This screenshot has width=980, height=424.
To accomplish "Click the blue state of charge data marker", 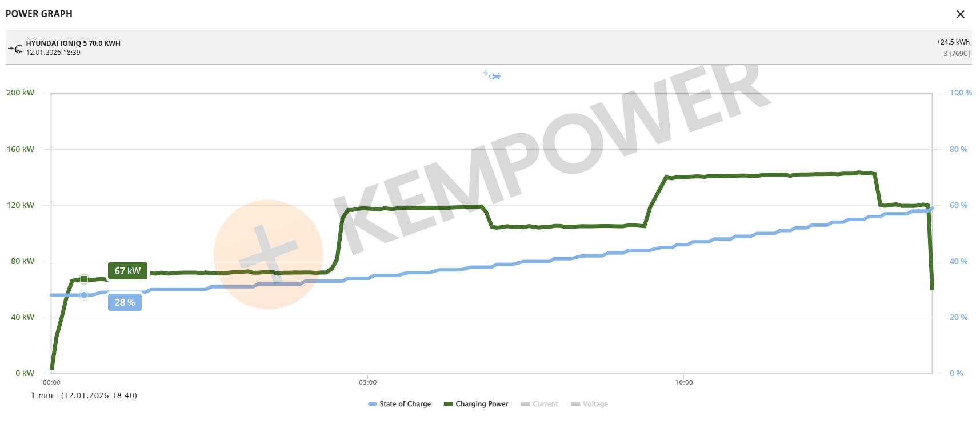I will click(x=84, y=295).
